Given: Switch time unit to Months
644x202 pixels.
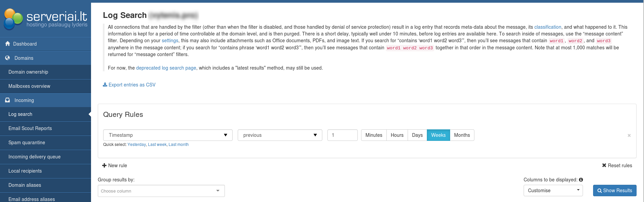Looking at the screenshot, I should pos(462,135).
